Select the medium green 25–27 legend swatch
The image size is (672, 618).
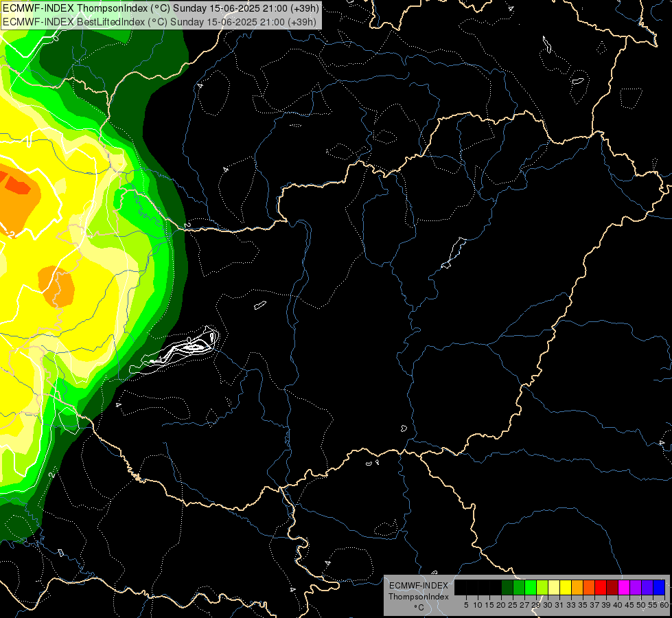[519, 587]
